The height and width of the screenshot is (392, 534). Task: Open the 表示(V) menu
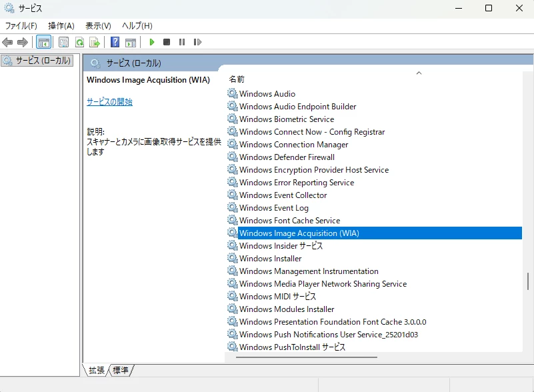coord(98,26)
